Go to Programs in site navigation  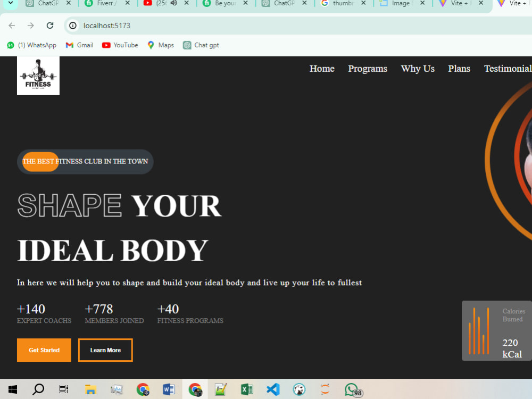coord(368,69)
